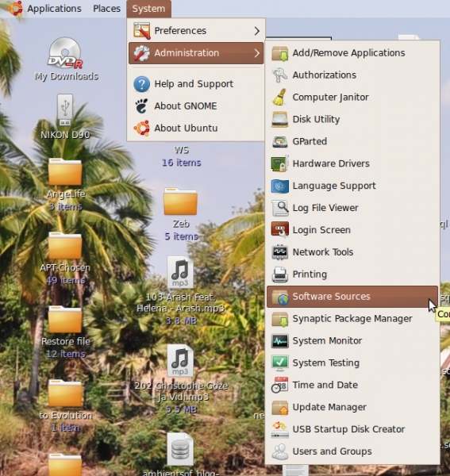Click the Update Manager box icon
Image resolution: width=450 pixels, height=476 pixels.
point(279,408)
